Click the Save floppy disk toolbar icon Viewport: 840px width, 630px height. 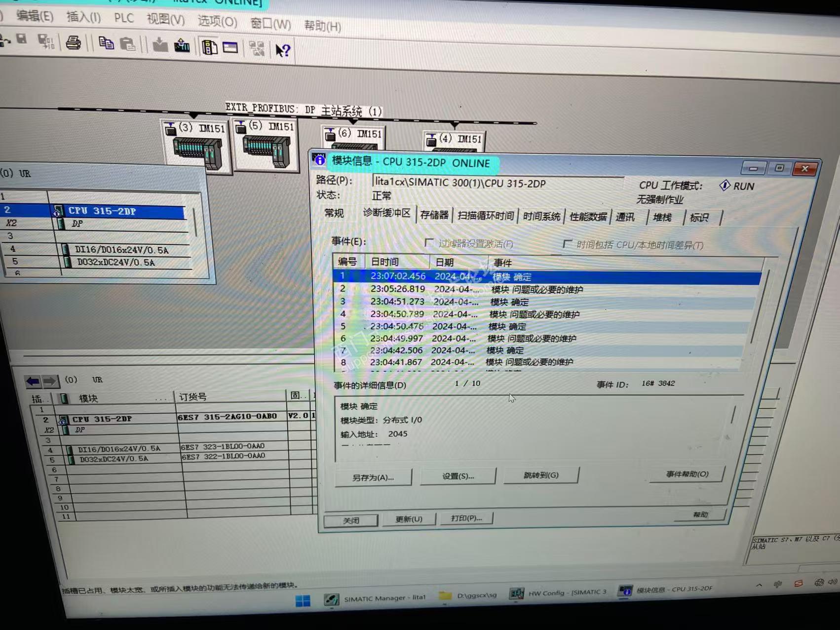tap(22, 39)
